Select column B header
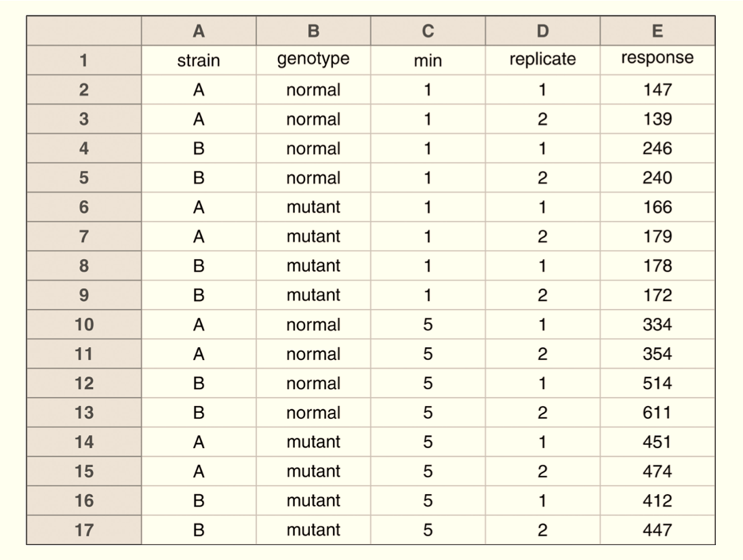Image resolution: width=743 pixels, height=560 pixels. (313, 31)
